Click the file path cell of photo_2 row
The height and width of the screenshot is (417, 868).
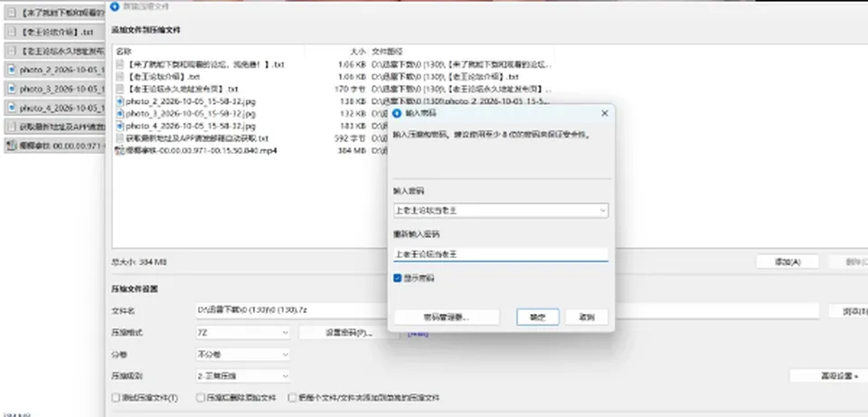pyautogui.click(x=460, y=101)
